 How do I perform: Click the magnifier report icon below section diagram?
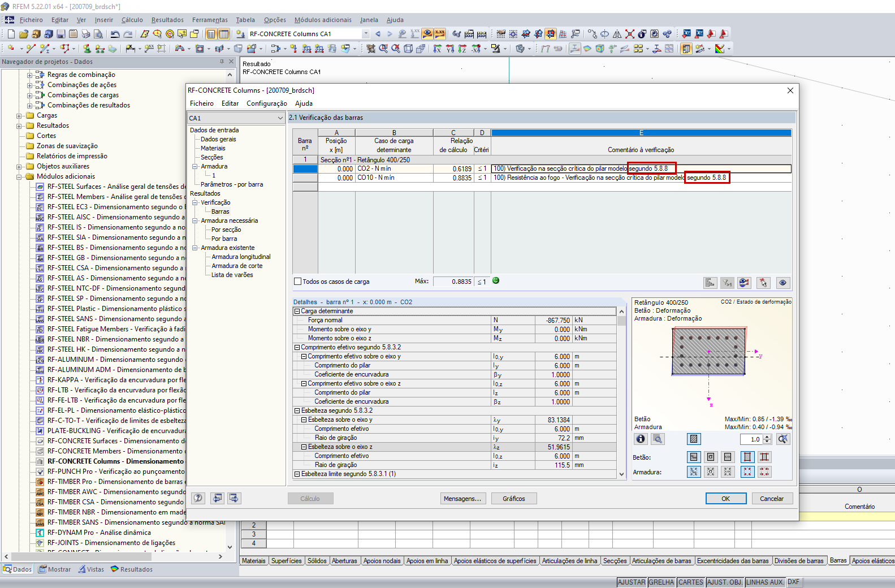pyautogui.click(x=657, y=439)
